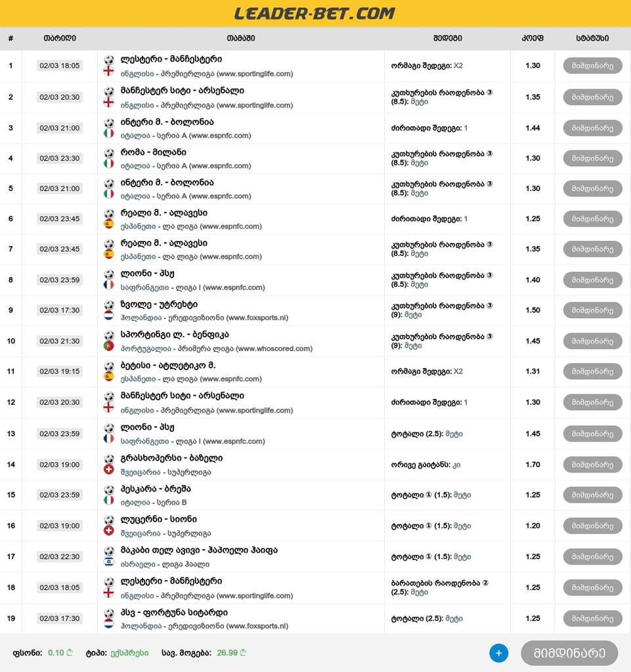The height and width of the screenshot is (672, 631).
Task: Click soccer ball icon in row 17 Maccabi match
Action: [x=109, y=551]
